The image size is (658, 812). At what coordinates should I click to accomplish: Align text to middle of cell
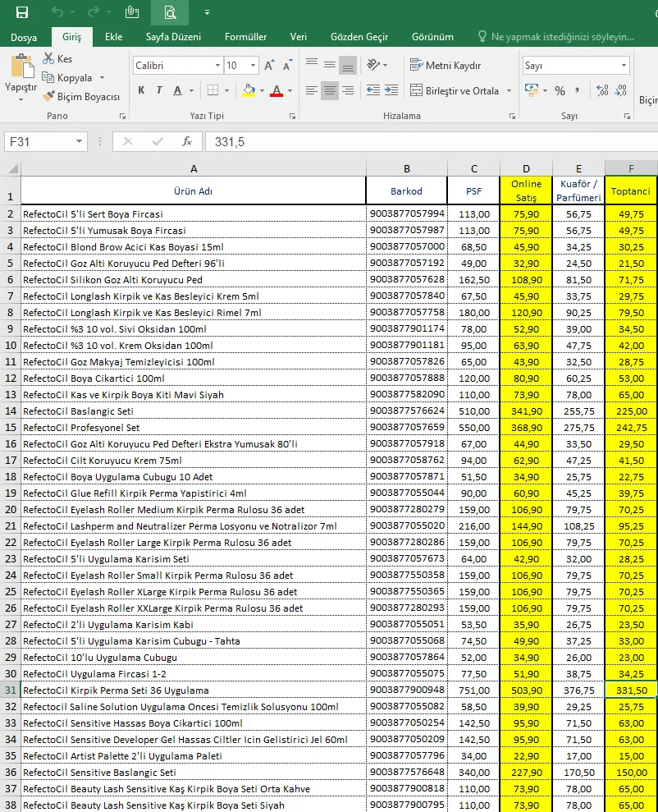coord(330,64)
